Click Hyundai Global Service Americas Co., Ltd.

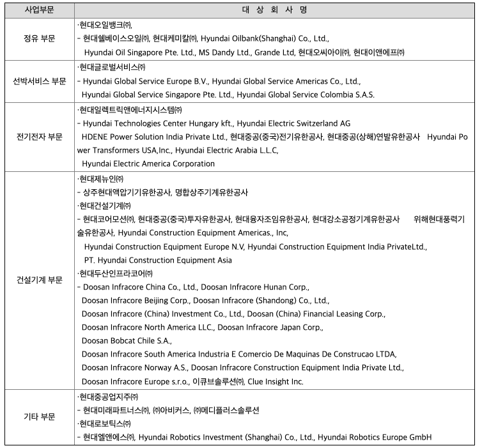pos(286,81)
